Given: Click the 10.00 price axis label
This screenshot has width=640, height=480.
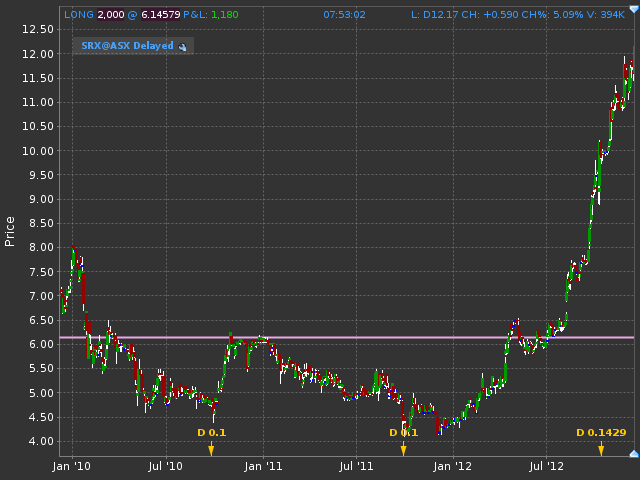Looking at the screenshot, I should coord(38,151).
